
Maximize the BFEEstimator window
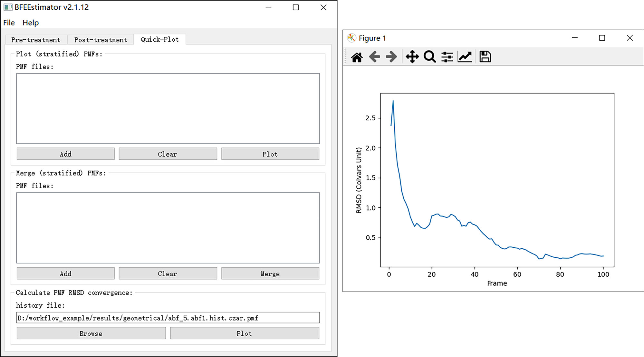pyautogui.click(x=296, y=7)
